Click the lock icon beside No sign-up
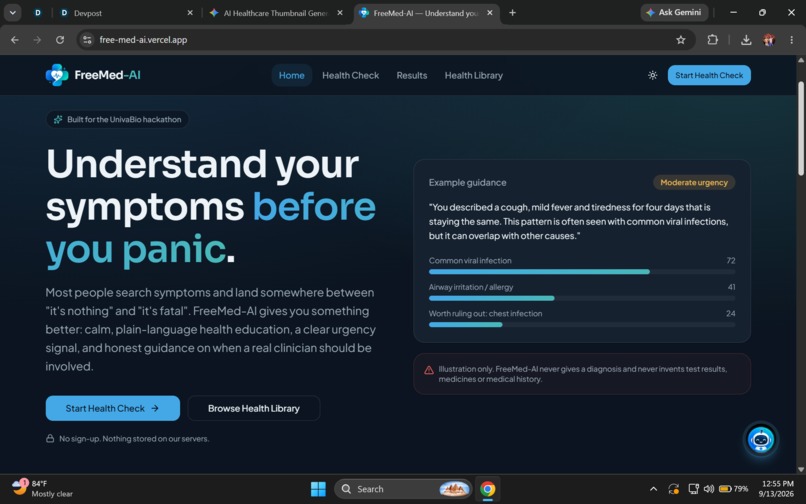This screenshot has width=806, height=504. coord(50,439)
